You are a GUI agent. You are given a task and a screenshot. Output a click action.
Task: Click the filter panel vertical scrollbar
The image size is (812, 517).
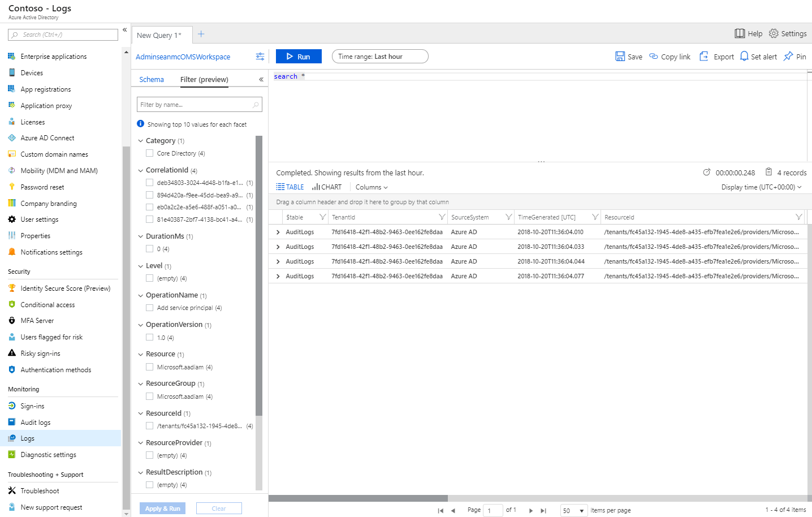coord(259,276)
